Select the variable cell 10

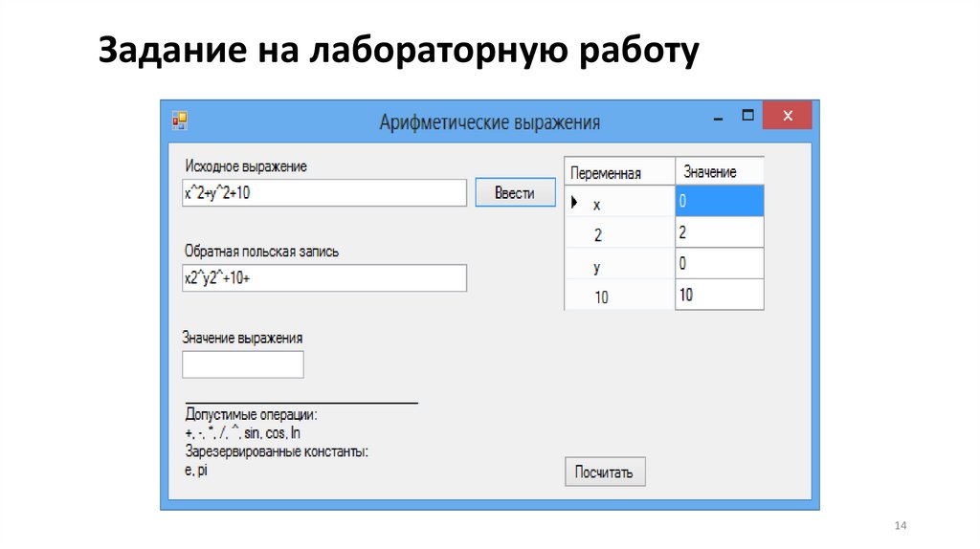point(619,295)
